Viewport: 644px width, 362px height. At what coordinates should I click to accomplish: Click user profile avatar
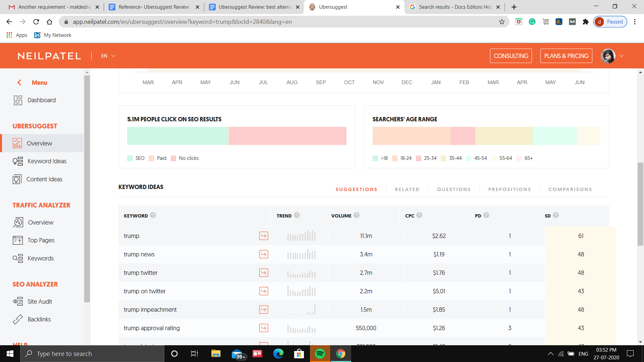[608, 56]
